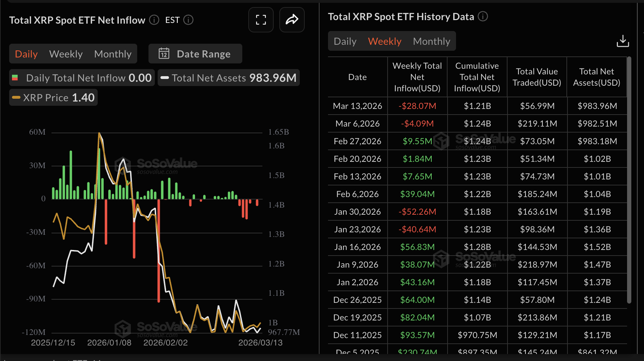Viewport: 644px width, 361px height.
Task: Click info icon beside History Data title
Action: (x=483, y=16)
